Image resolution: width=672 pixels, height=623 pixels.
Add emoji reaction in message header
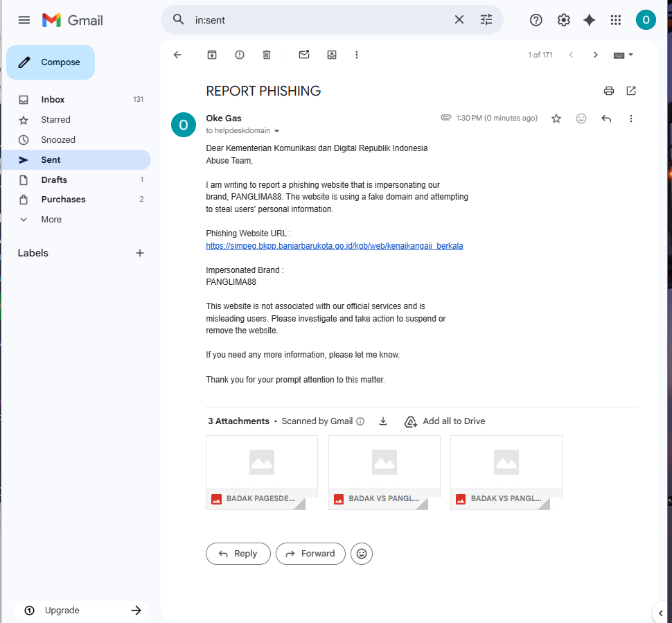click(x=581, y=119)
